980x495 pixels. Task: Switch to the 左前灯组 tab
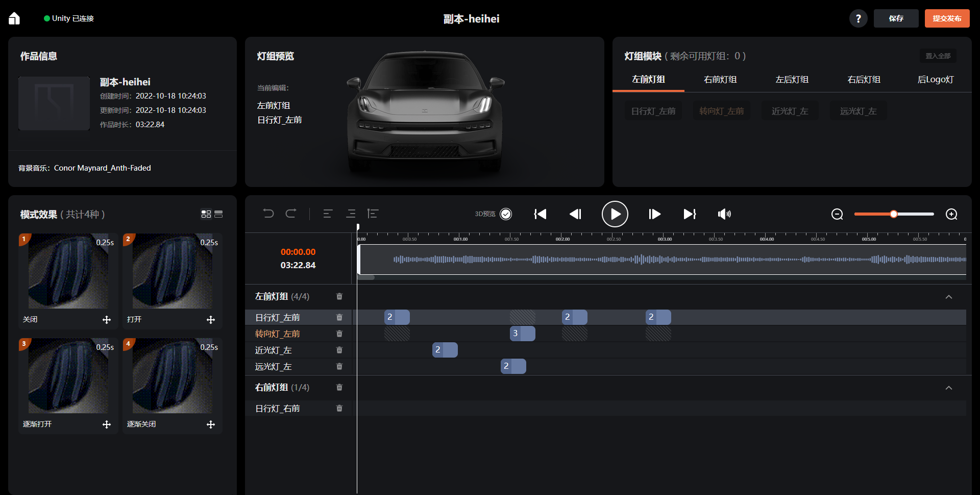(x=648, y=79)
